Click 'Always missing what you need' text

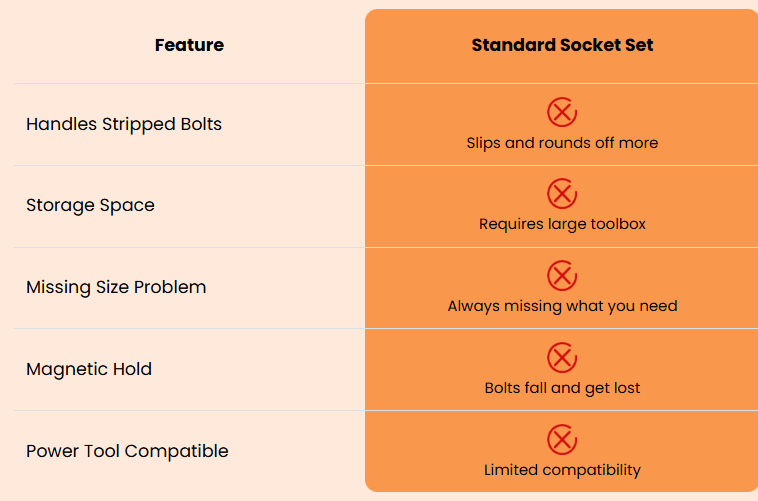562,306
